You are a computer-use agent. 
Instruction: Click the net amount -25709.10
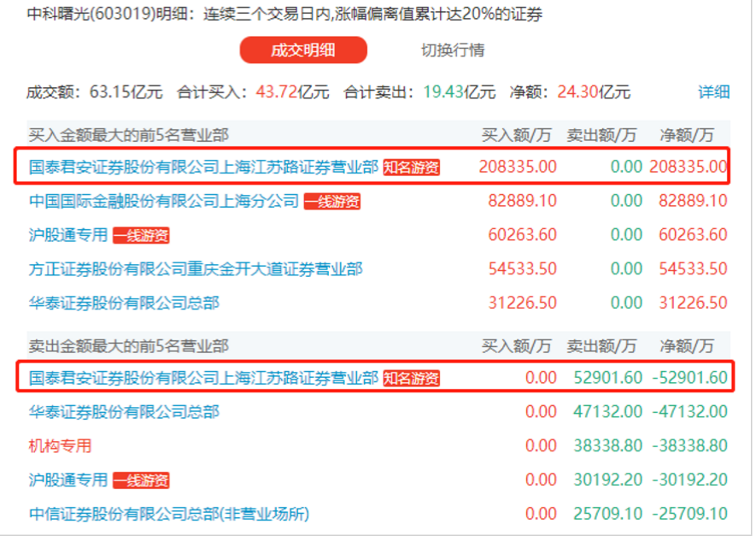[690, 514]
